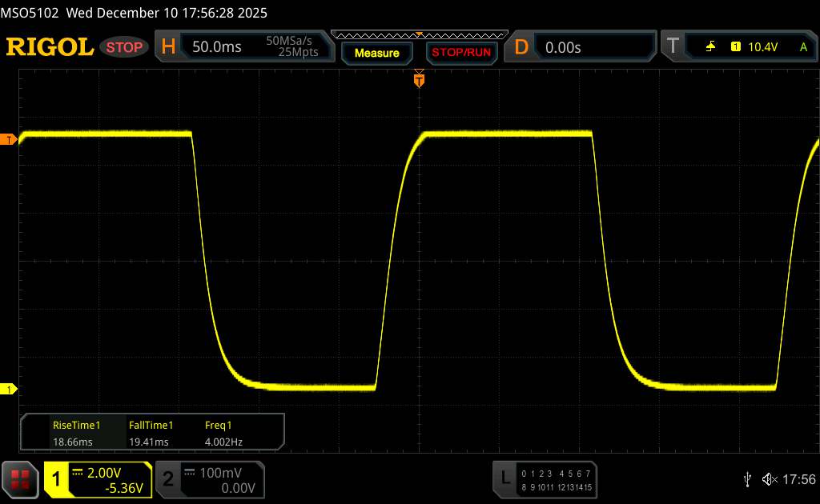The width and height of the screenshot is (820, 504).
Task: Toggle channel 1 with its yellow badge
Action: (57, 479)
